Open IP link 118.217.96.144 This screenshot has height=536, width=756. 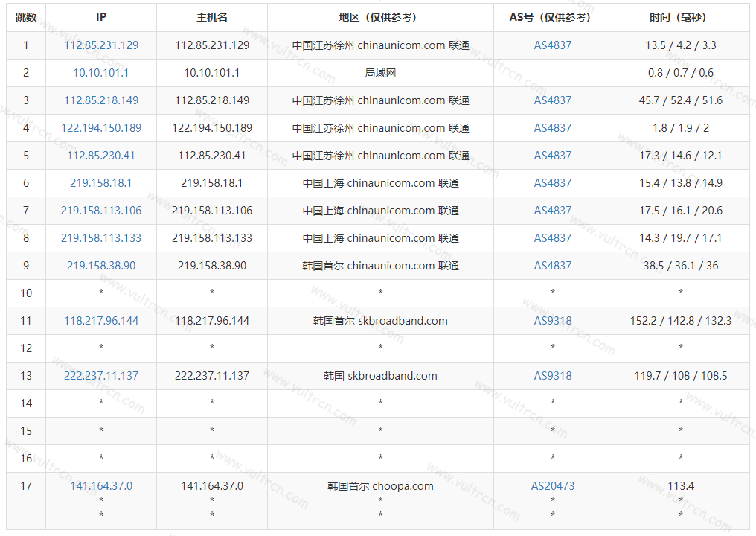pos(101,320)
